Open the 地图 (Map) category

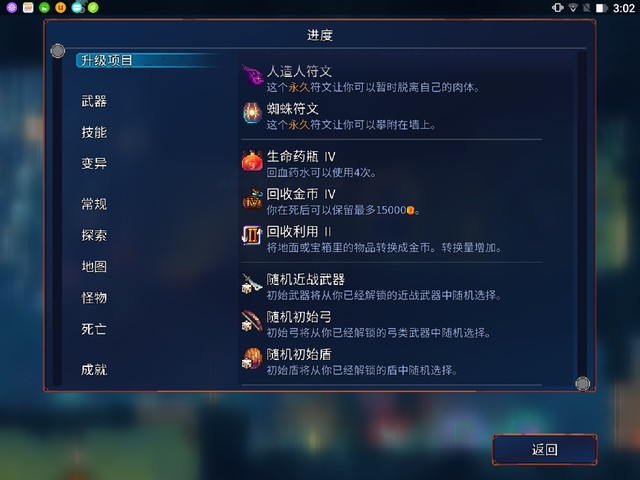point(94,266)
